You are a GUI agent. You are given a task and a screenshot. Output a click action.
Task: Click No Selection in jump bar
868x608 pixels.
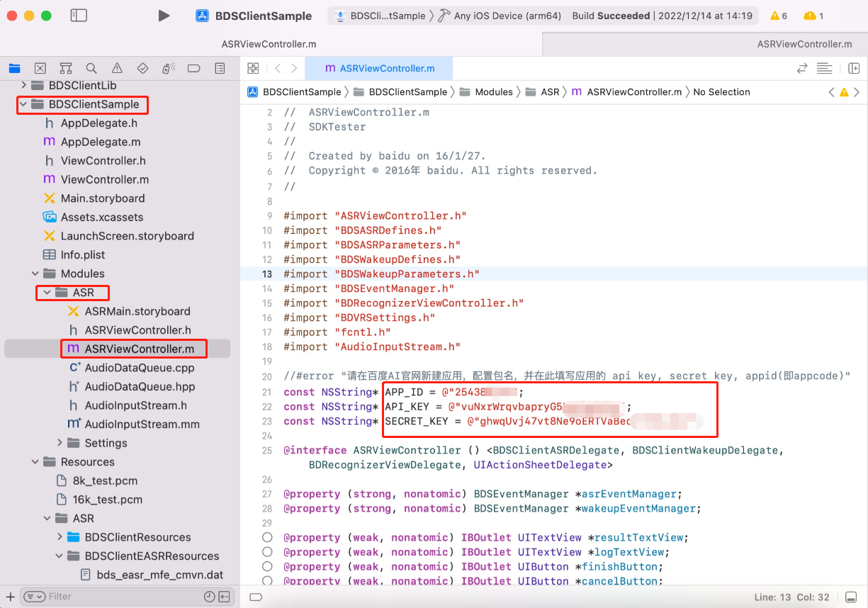point(721,92)
